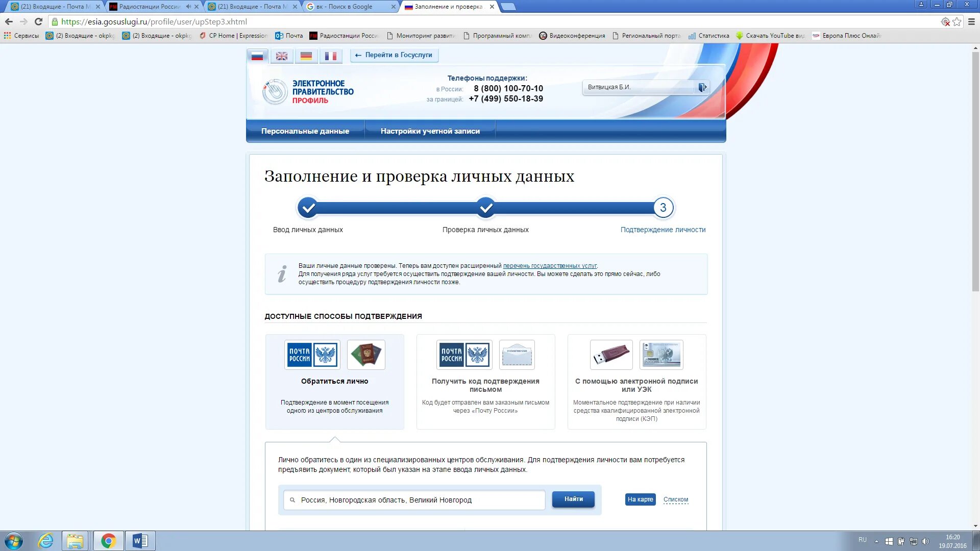Click the RU language indicator in taskbar

[x=862, y=540]
